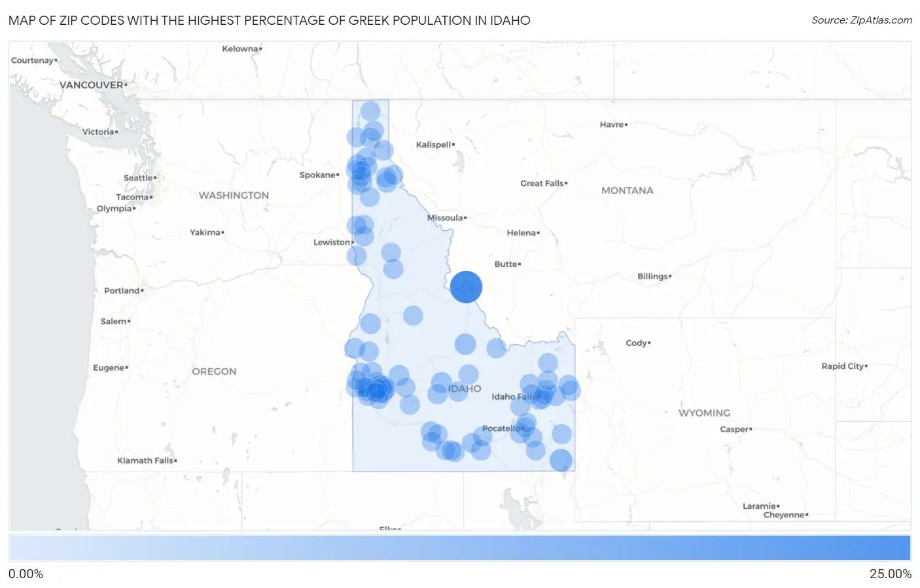920x588 pixels.
Task: Select the Spokane city label
Action: click(317, 175)
